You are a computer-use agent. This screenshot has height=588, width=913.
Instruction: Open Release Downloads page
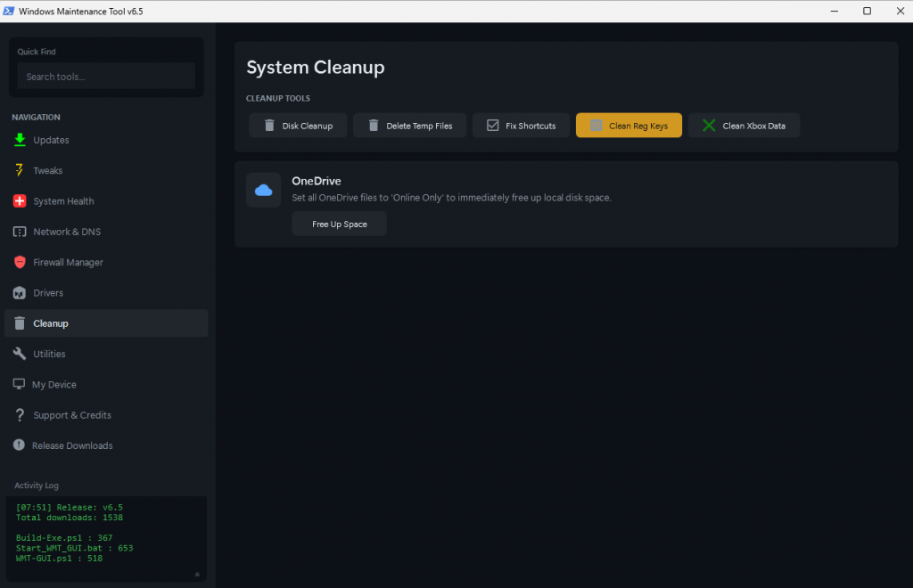pos(106,445)
